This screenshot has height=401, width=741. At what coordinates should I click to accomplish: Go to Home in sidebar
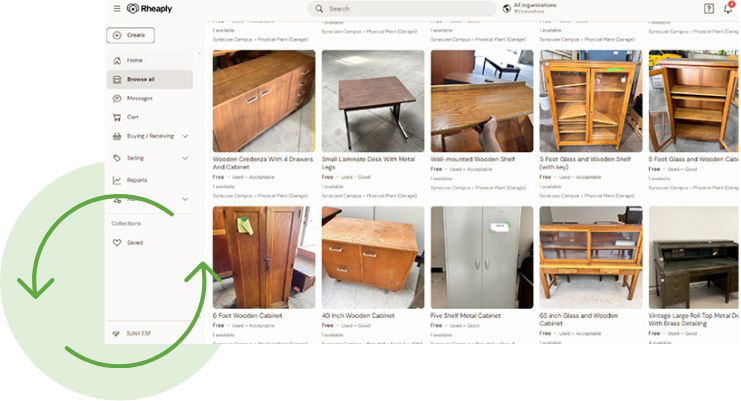(x=134, y=60)
